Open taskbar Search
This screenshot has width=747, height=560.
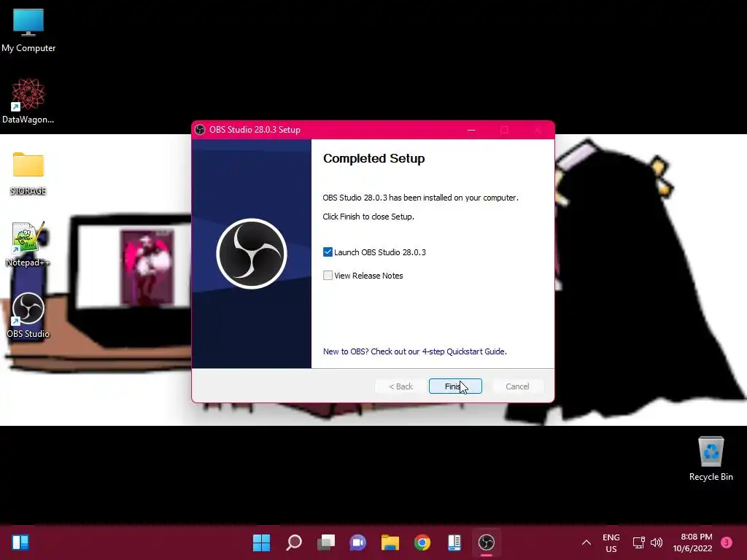[294, 542]
